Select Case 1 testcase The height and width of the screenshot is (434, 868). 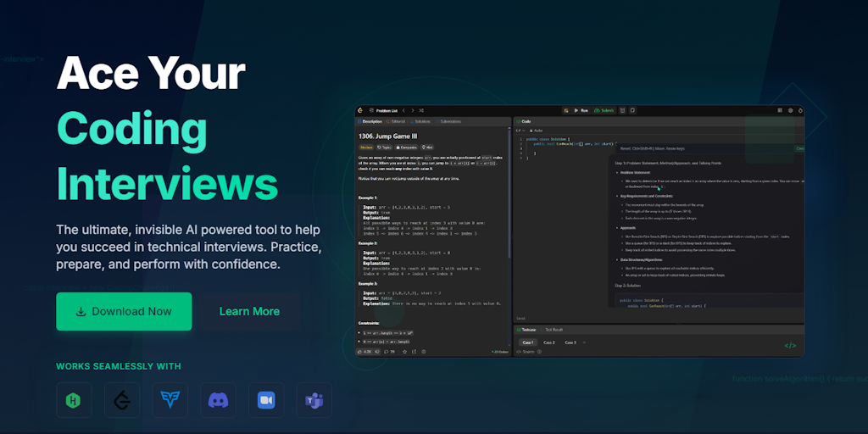pyautogui.click(x=527, y=342)
